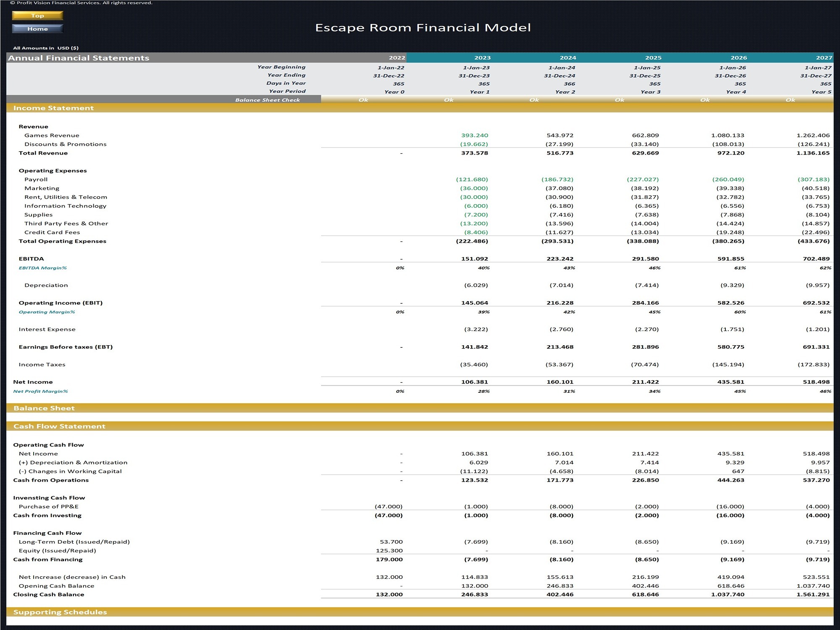Select the Net Income value for 2025
This screenshot has width=840, height=630.
(646, 382)
